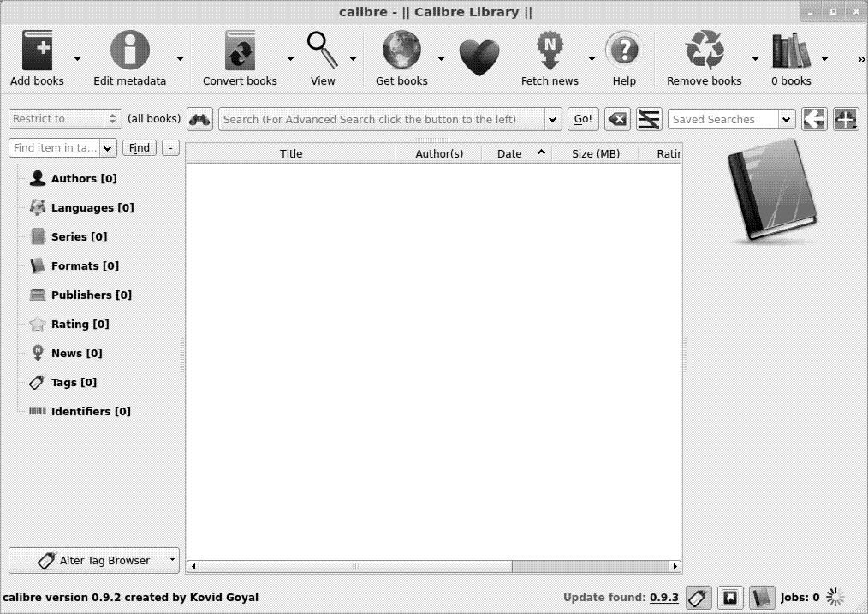Sort by Title column header
Screen dimensions: 868x614
click(x=291, y=153)
